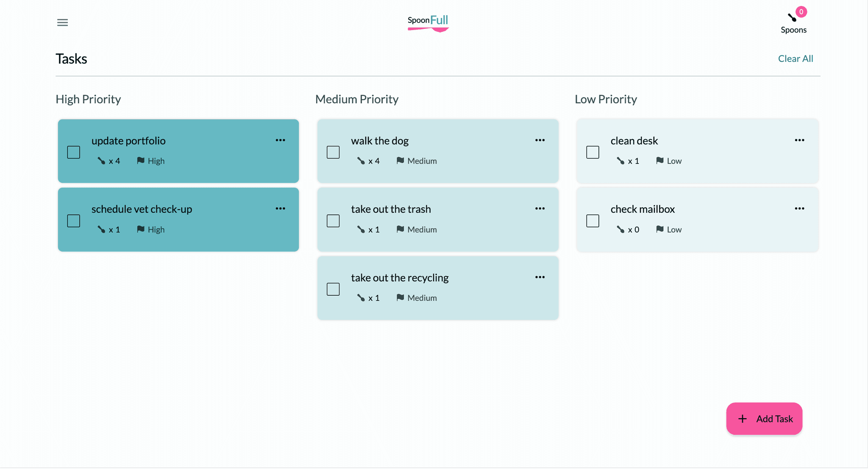Click the three-dot menu on walk the dog

(540, 140)
